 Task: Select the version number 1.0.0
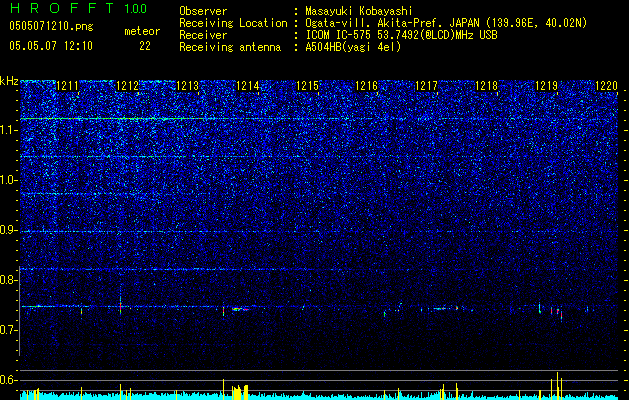[x=136, y=8]
